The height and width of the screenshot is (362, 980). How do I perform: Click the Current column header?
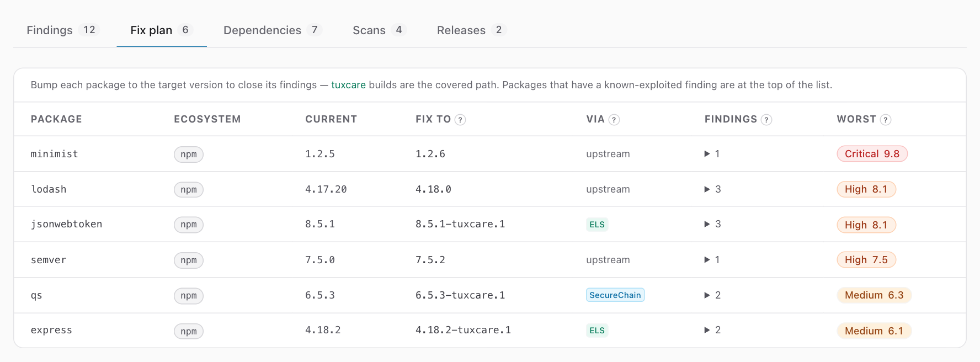click(x=331, y=119)
